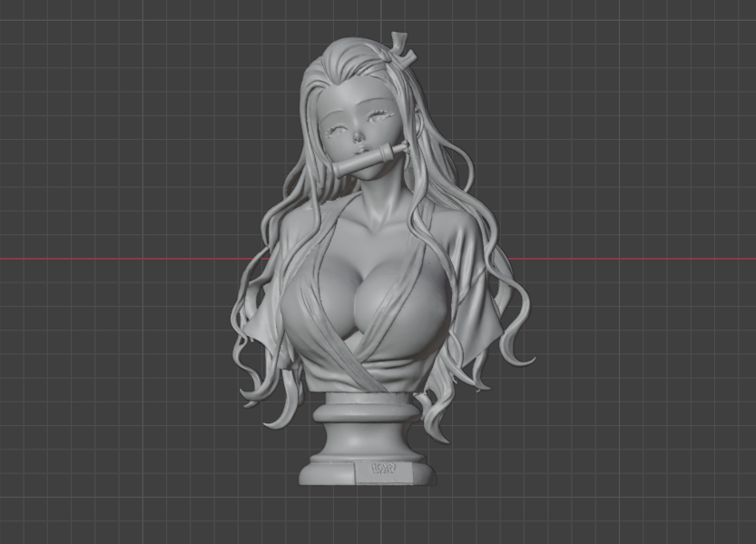Select the bust model in the viewport
The width and height of the screenshot is (756, 544).
[381, 261]
